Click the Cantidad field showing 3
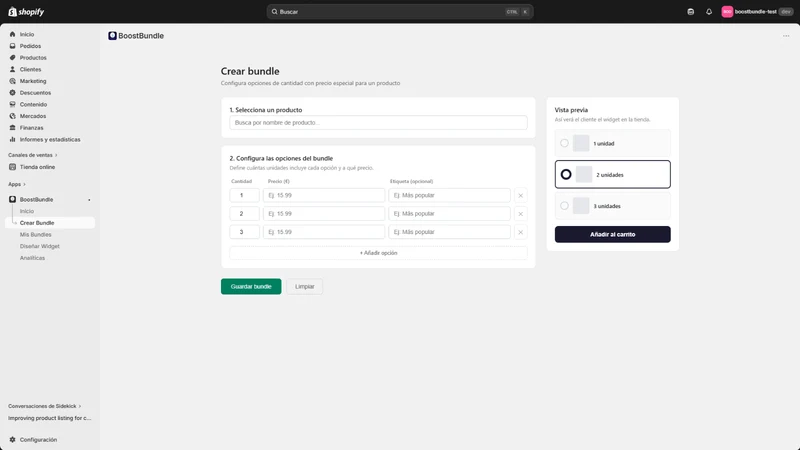This screenshot has height=450, width=800. [x=244, y=232]
